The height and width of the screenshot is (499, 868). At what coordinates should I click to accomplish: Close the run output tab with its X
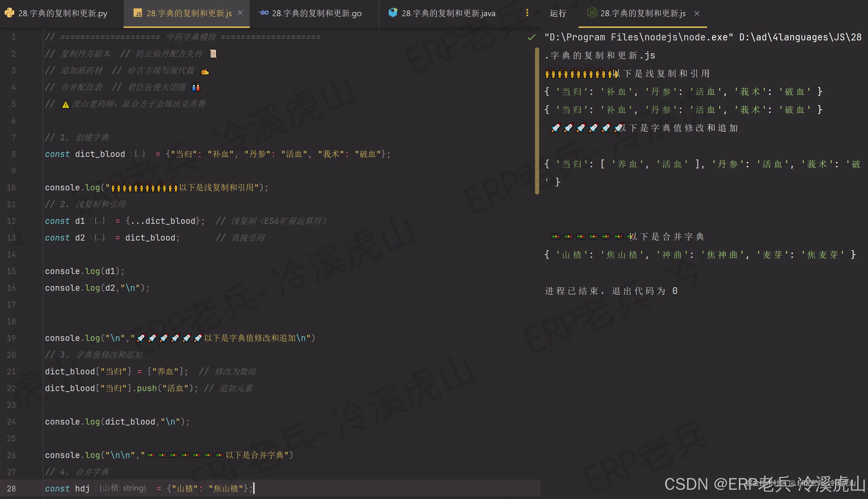tap(697, 13)
